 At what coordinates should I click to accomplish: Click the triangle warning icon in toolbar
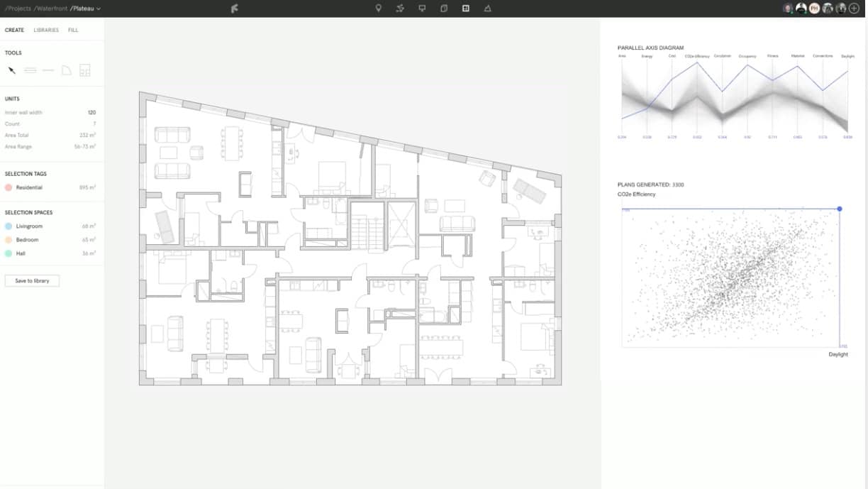tap(486, 9)
